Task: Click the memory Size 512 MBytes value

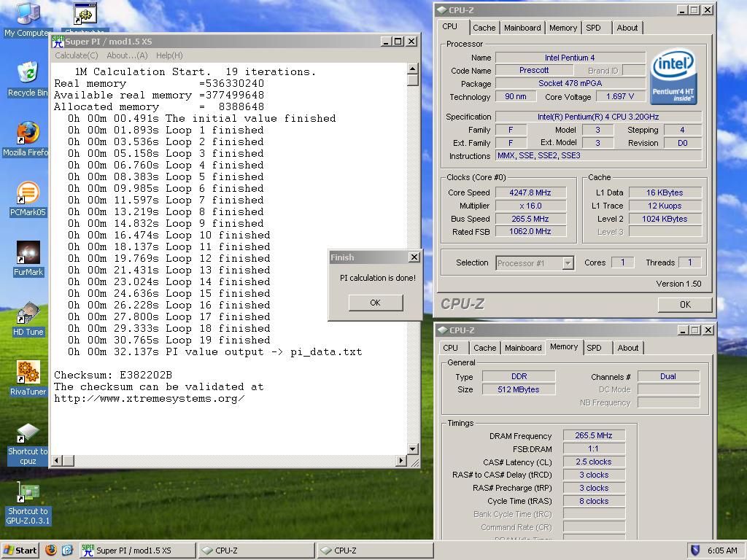Action: [519, 389]
